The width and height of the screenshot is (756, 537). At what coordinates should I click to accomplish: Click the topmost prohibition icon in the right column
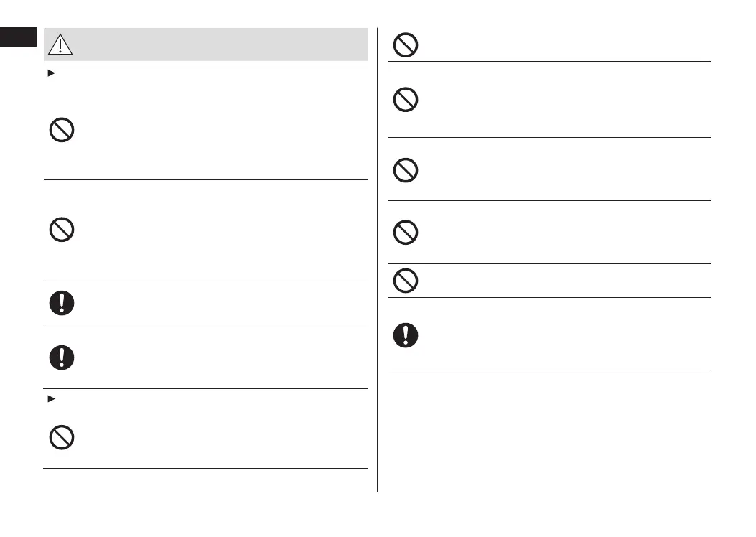[x=406, y=46]
